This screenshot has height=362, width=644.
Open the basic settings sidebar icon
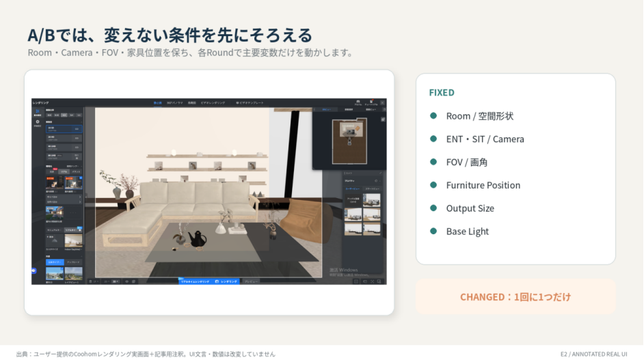pos(38,112)
